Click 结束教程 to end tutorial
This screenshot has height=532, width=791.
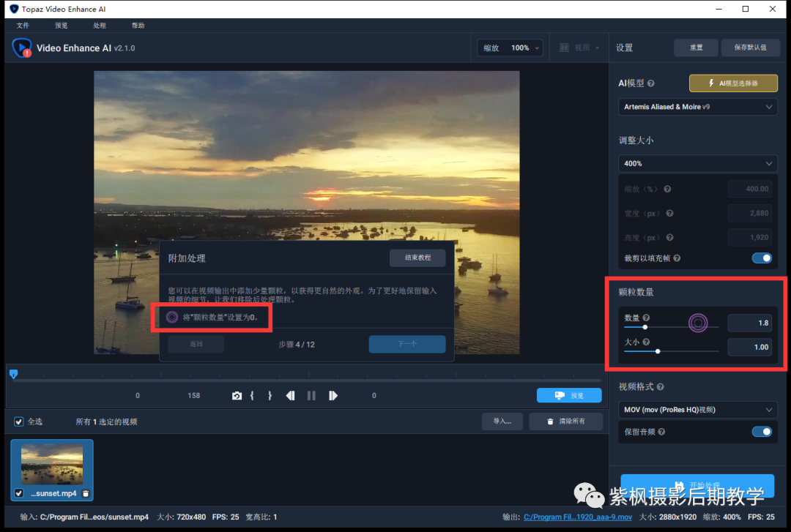417,258
